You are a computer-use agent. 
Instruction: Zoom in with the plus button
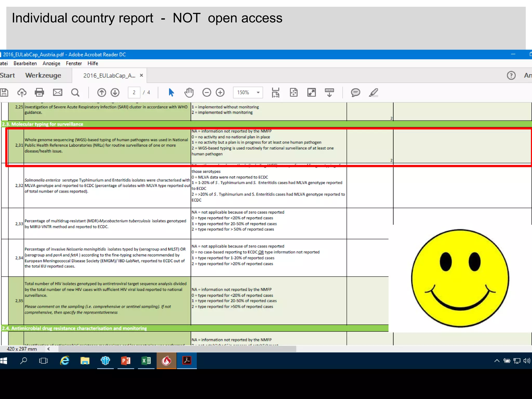(220, 92)
